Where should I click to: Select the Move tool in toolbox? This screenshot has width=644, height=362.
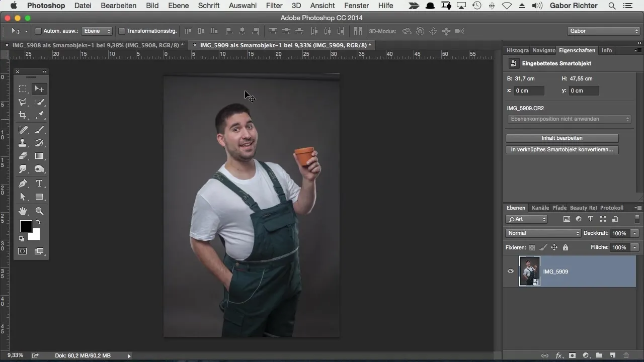(39, 89)
